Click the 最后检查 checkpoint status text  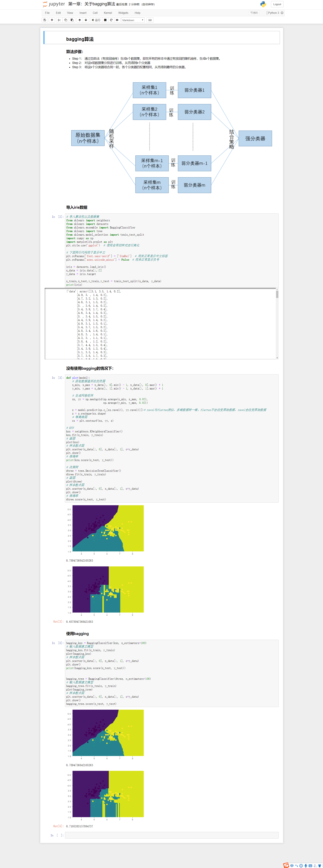[x=128, y=4]
